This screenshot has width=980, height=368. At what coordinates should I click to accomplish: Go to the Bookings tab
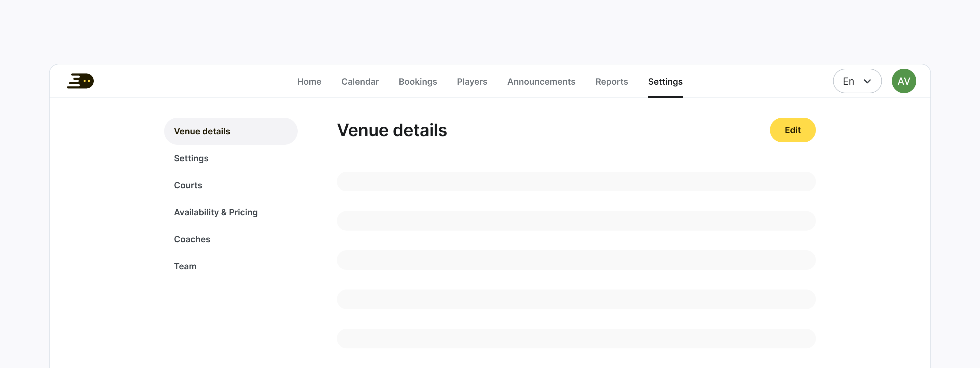pos(417,81)
